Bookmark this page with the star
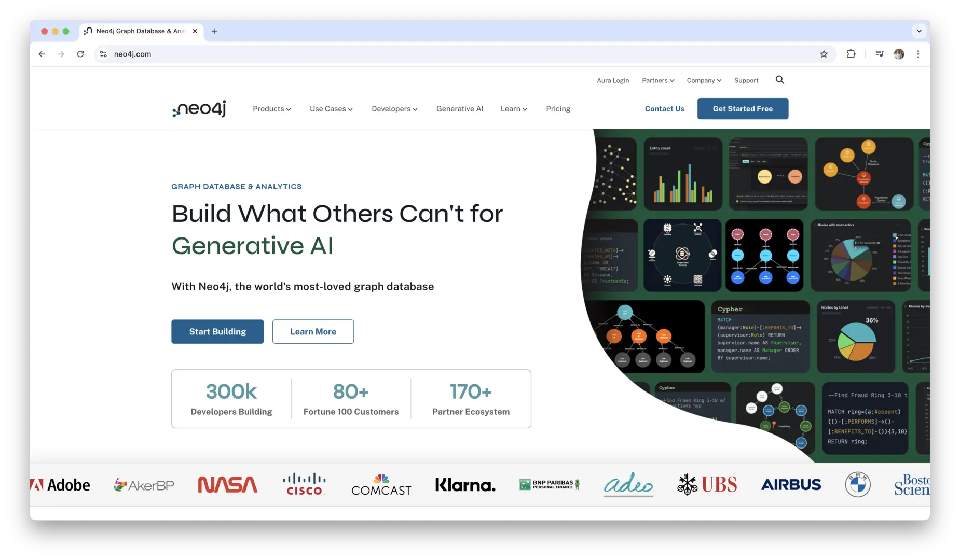 click(824, 54)
